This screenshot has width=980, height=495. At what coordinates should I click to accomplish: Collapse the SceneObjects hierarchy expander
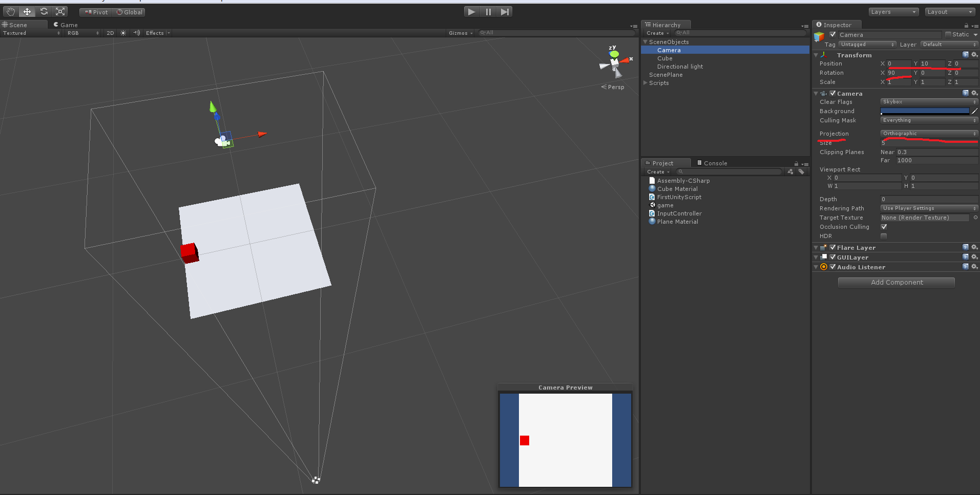pyautogui.click(x=646, y=41)
